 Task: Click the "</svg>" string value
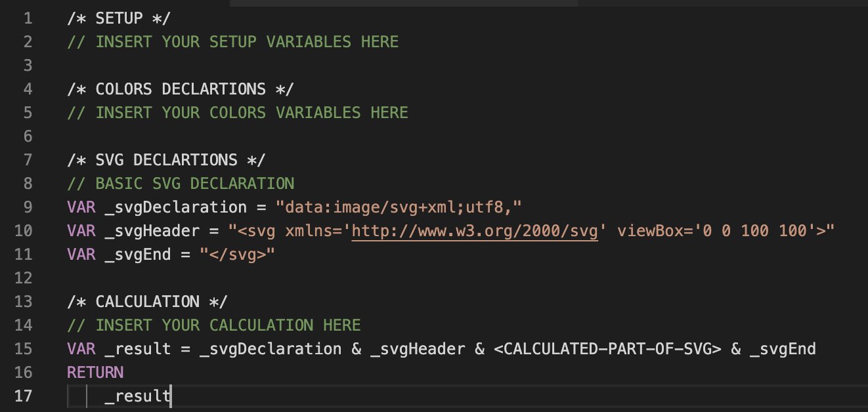click(x=237, y=255)
